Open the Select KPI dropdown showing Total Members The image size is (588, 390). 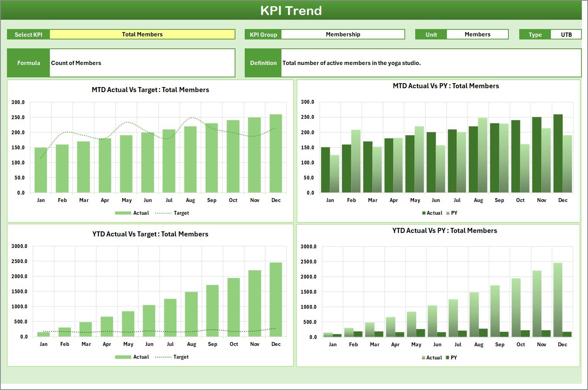pyautogui.click(x=143, y=34)
